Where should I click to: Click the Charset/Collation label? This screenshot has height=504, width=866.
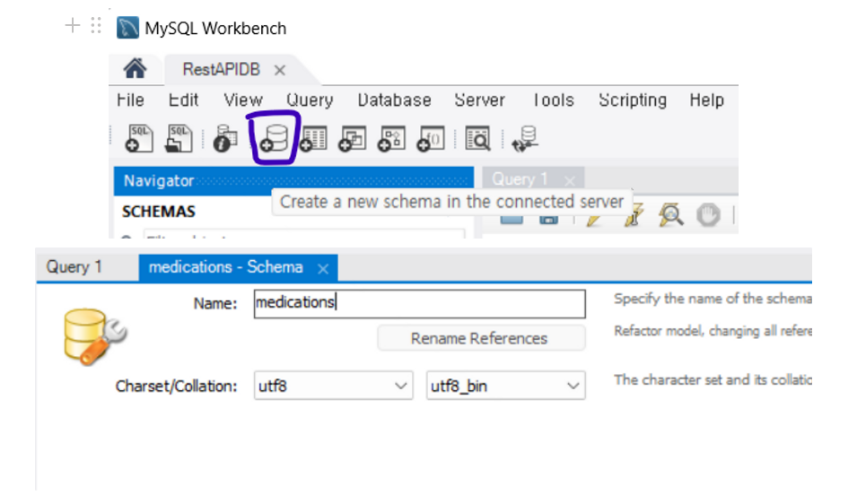coord(176,386)
